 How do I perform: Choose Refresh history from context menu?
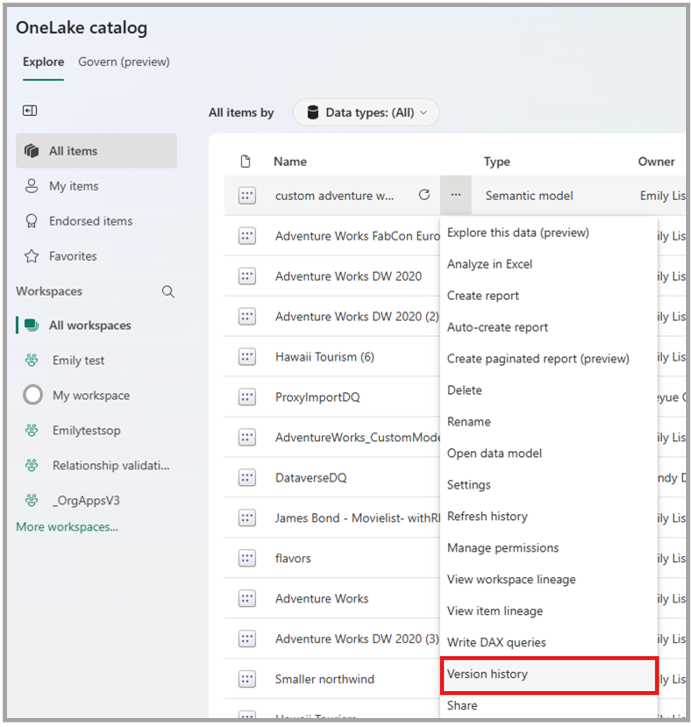click(549, 516)
